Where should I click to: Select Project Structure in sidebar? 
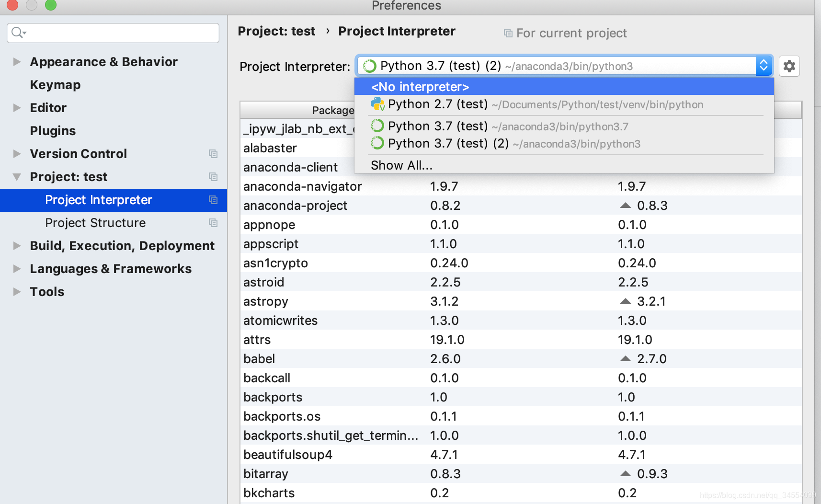click(x=114, y=223)
